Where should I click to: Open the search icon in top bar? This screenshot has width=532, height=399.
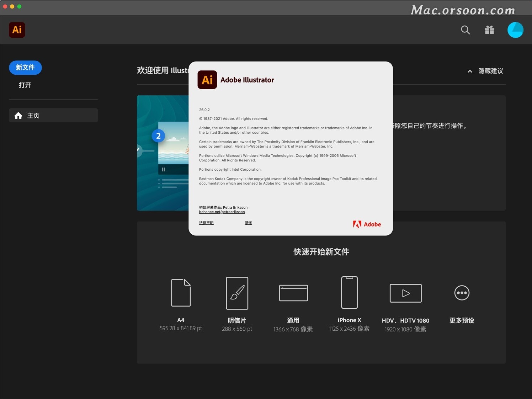click(x=465, y=30)
